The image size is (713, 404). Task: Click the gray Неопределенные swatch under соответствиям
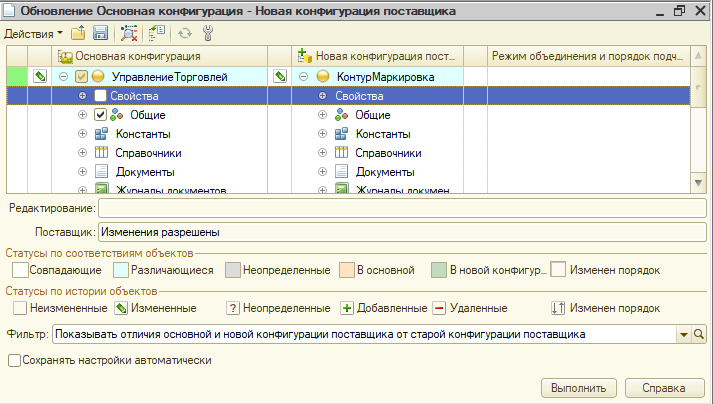(233, 270)
